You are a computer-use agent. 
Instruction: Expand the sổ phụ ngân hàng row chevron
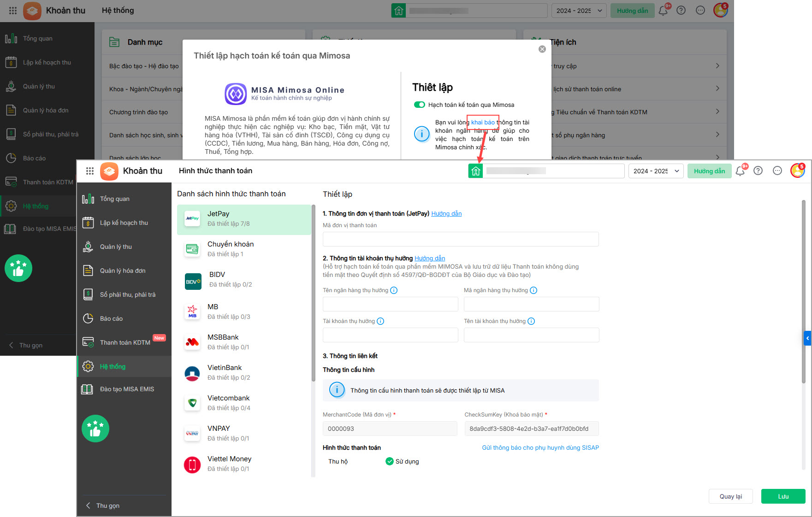click(x=717, y=135)
